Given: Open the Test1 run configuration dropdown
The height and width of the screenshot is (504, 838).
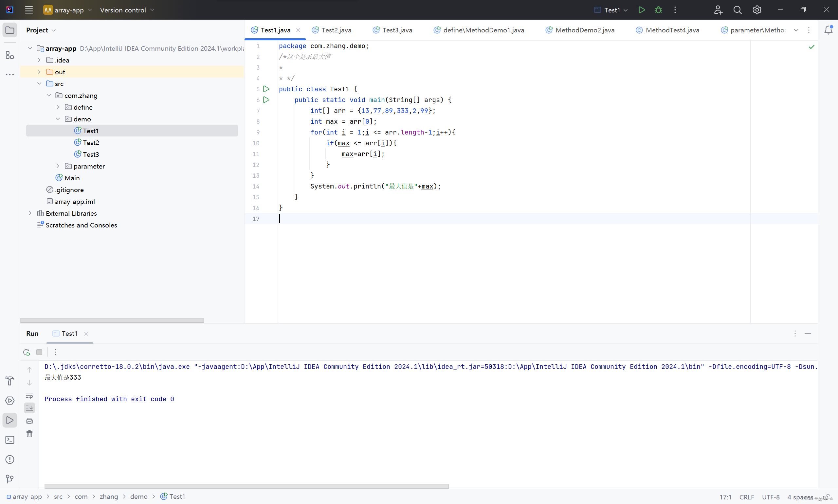Looking at the screenshot, I should coord(611,10).
